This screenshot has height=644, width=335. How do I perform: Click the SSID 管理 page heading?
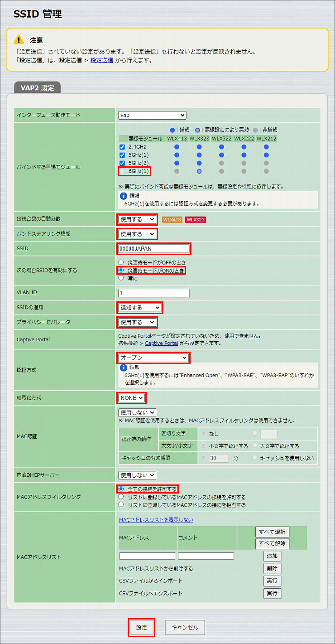tap(38, 14)
